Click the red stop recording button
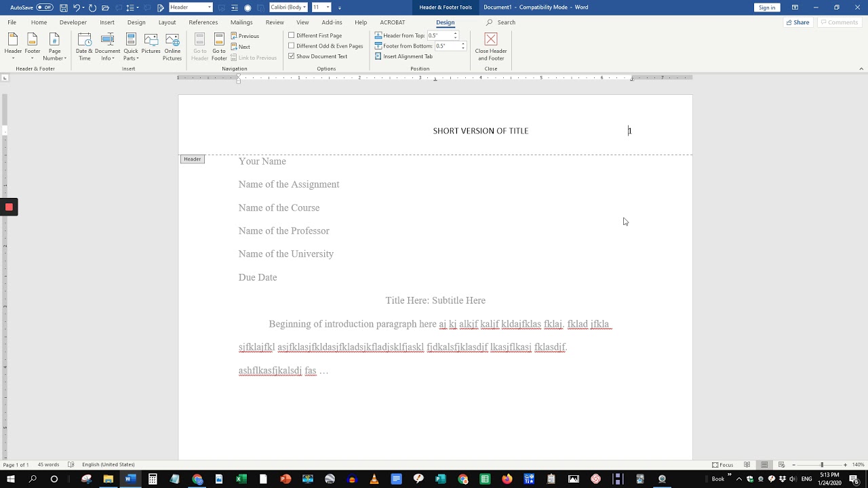The image size is (868, 488). click(9, 207)
